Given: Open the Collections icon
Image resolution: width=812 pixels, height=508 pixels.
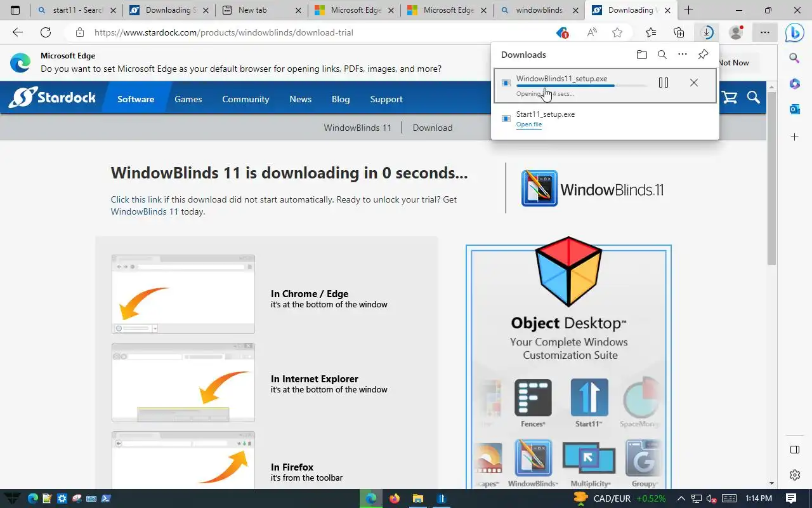Looking at the screenshot, I should (679, 32).
